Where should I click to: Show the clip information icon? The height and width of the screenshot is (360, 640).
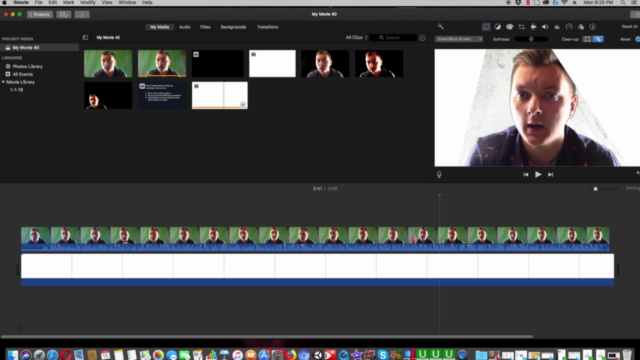point(592,27)
